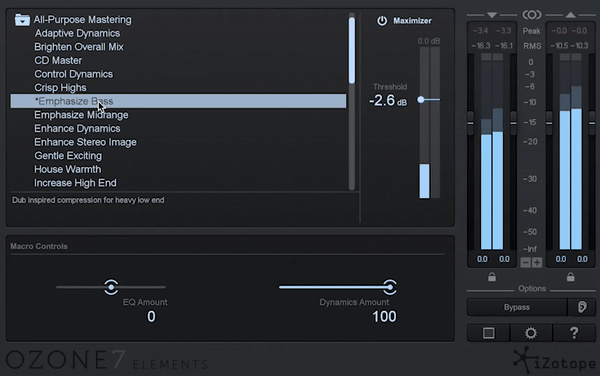Image resolution: width=600 pixels, height=376 pixels.
Task: Select the House Warmth preset
Action: pos(68,169)
